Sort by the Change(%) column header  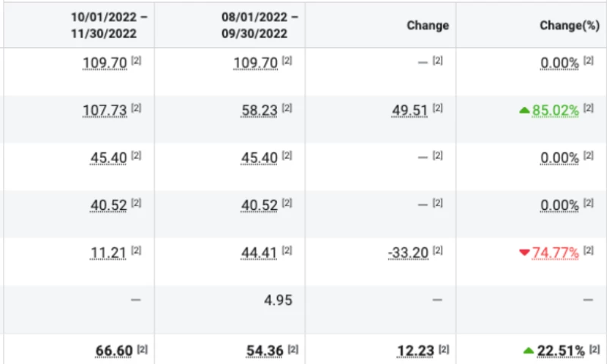pyautogui.click(x=569, y=25)
